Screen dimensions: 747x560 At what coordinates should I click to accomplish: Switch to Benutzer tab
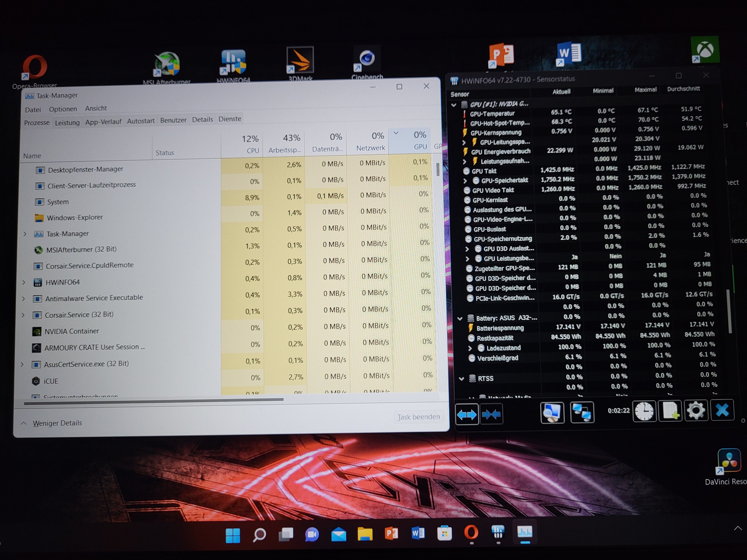(173, 120)
